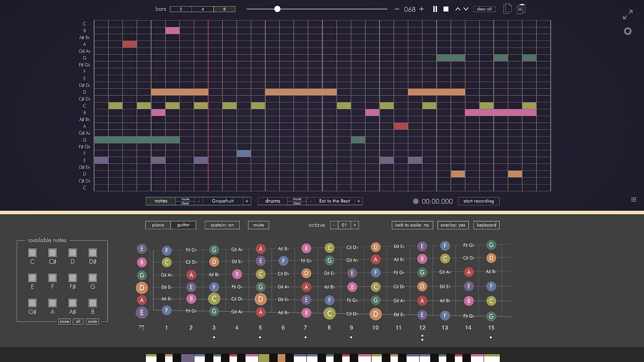The width and height of the screenshot is (644, 362).
Task: Check the C# available note box
Action: pos(52,252)
